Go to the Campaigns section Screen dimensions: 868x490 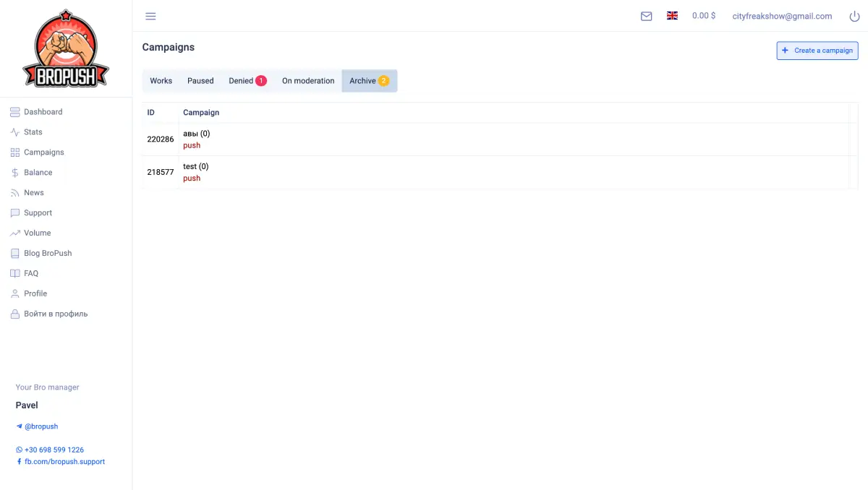45,152
